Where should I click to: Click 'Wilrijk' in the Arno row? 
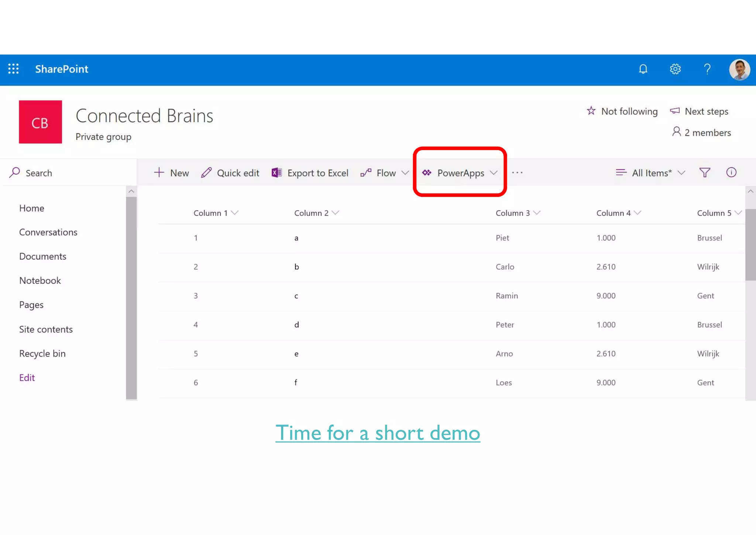click(x=708, y=354)
